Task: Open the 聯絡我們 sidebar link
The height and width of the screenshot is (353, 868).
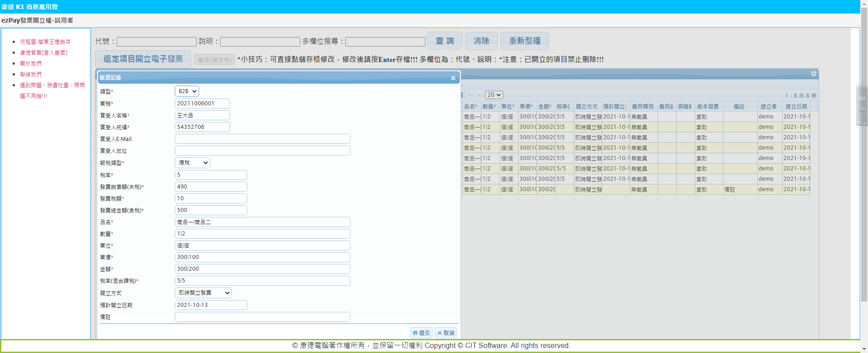Action: click(31, 75)
